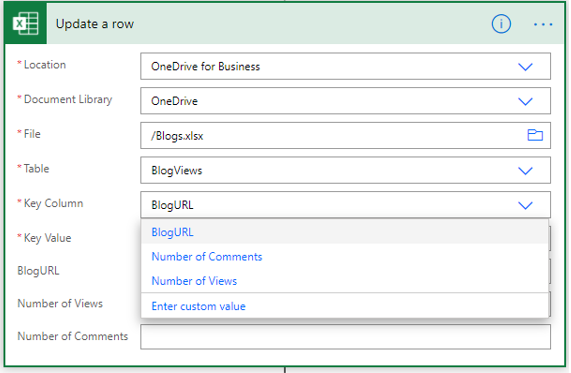This screenshot has height=373, width=571.
Task: Open the file picker folder icon
Action: (535, 135)
